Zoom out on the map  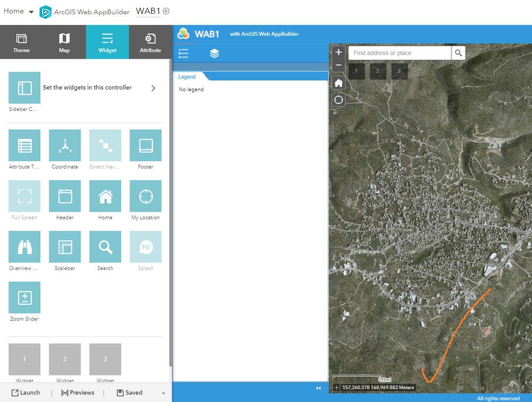coord(338,65)
